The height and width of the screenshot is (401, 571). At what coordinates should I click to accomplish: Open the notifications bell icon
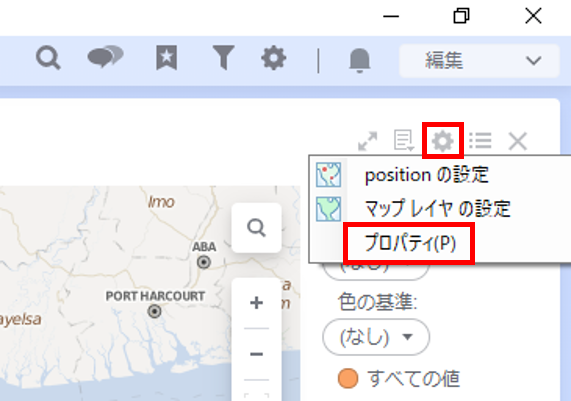point(360,60)
